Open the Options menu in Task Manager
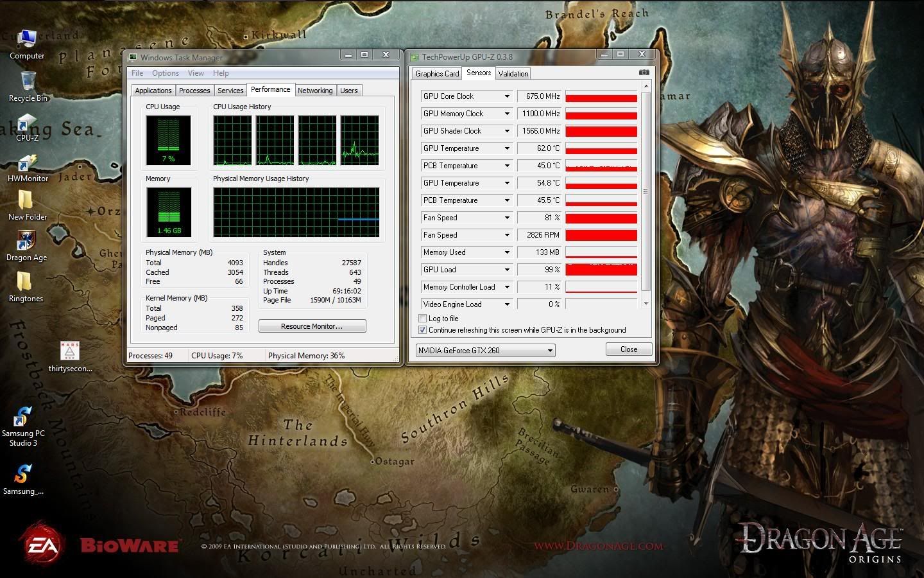924x578 pixels. click(165, 73)
